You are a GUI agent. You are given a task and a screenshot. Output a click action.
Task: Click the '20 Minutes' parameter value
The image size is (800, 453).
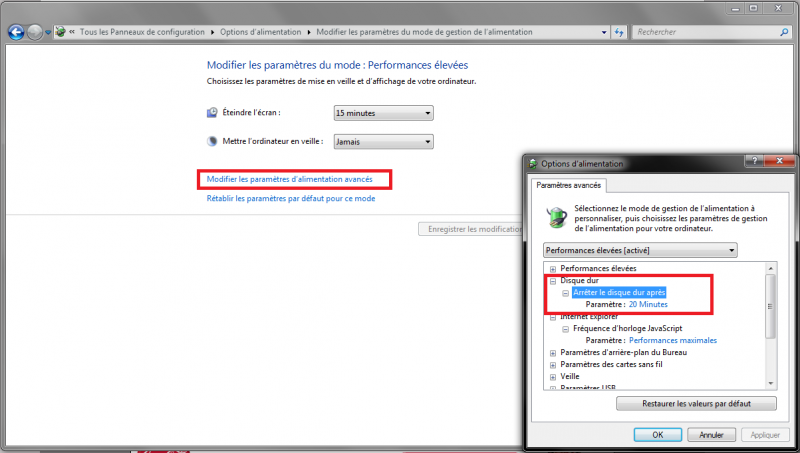tap(648, 304)
